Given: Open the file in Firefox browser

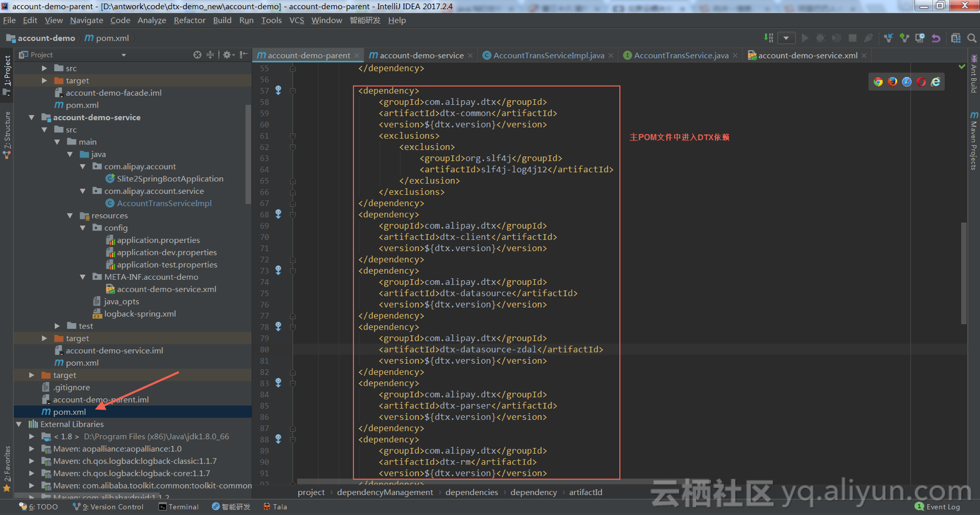Looking at the screenshot, I should point(893,82).
